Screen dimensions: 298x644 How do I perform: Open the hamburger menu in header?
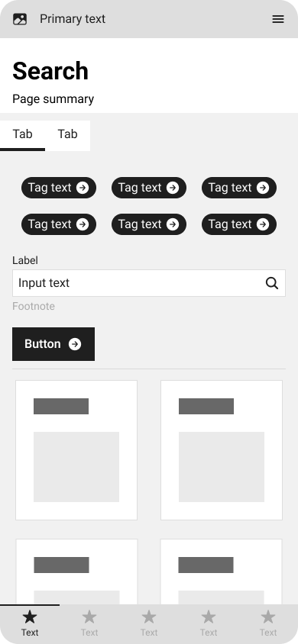point(278,19)
